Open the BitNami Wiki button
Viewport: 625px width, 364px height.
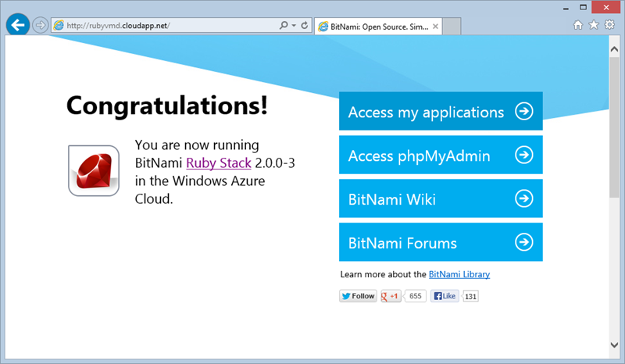point(441,198)
